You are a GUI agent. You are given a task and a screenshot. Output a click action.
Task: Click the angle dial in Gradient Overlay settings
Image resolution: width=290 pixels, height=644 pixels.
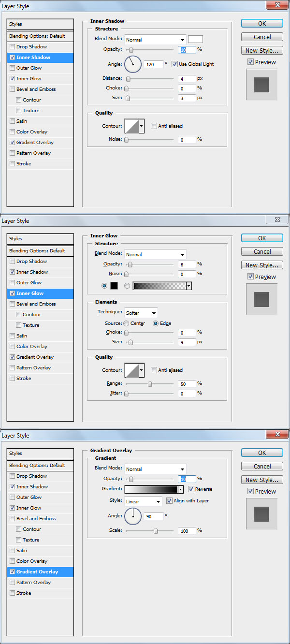[x=133, y=516]
